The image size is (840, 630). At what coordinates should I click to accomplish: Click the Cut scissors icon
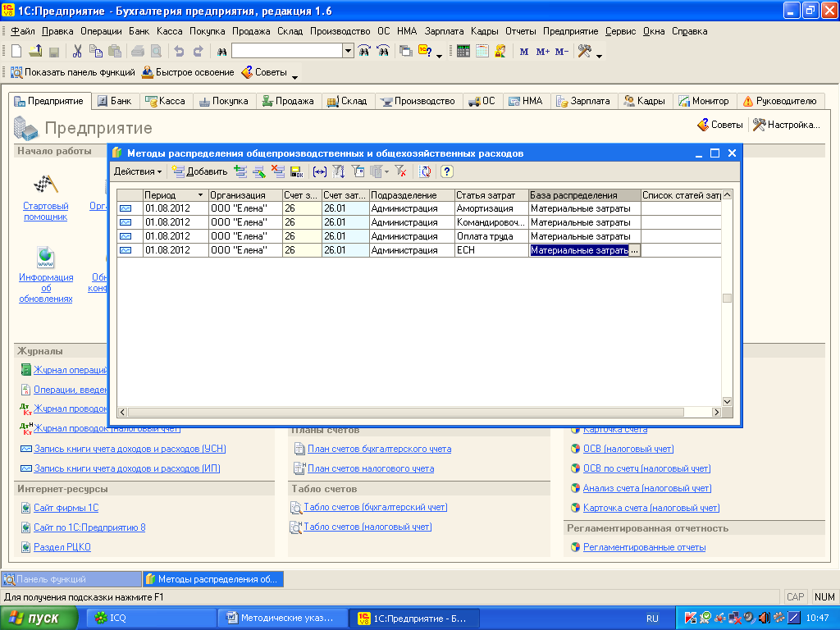point(77,52)
